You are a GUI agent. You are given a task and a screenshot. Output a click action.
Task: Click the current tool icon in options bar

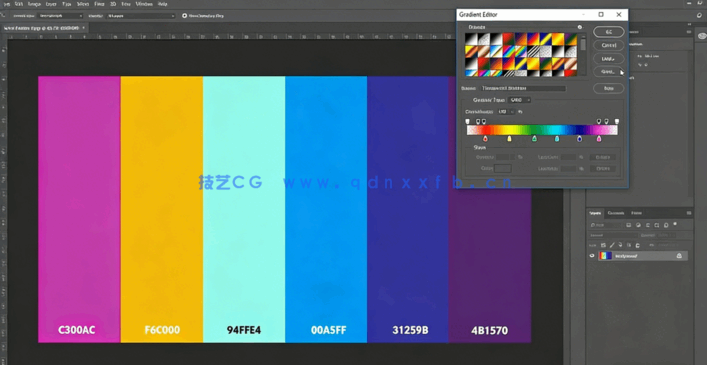pos(3,15)
